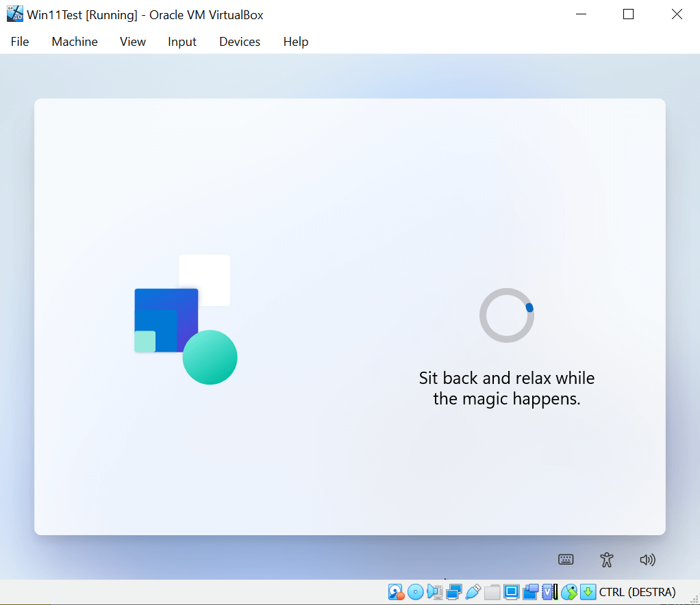Open the USB devices status icon
Screen dimensions: 700x605
(x=473, y=592)
